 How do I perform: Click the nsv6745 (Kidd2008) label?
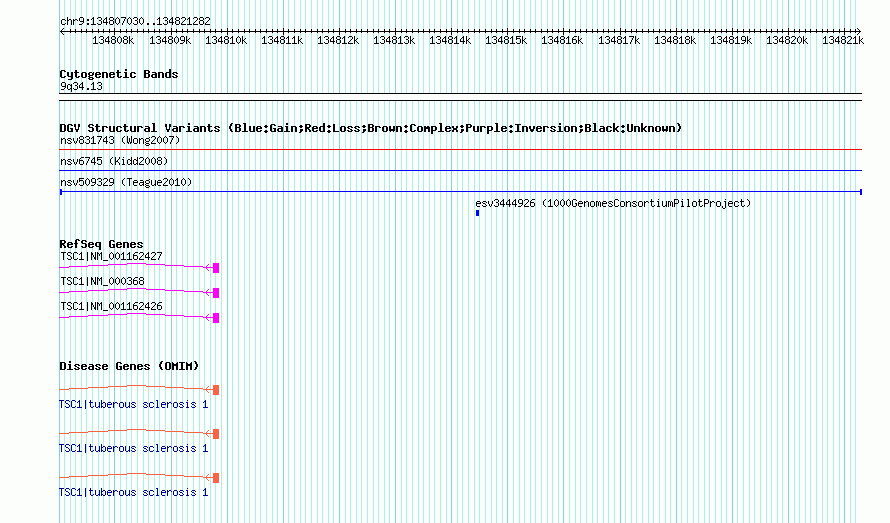tap(114, 161)
